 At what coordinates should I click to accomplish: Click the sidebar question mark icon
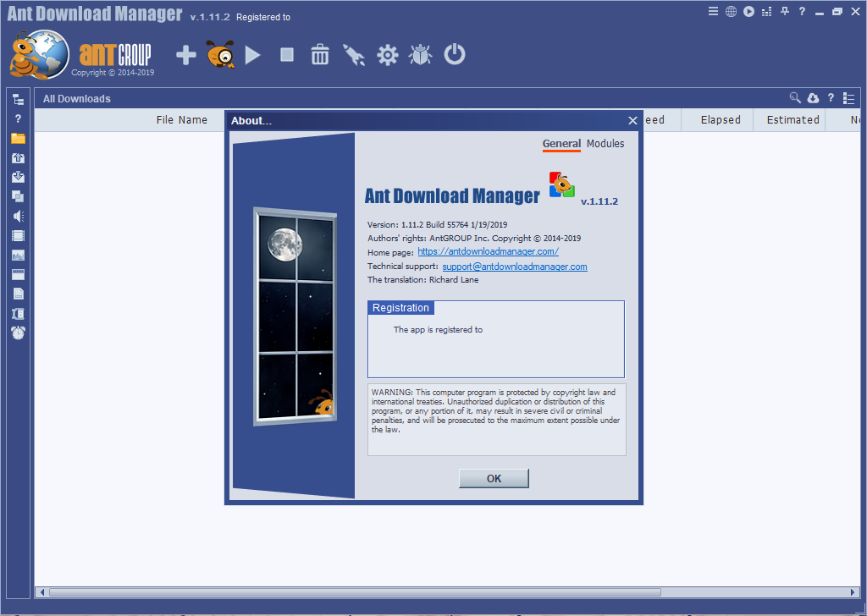19,118
